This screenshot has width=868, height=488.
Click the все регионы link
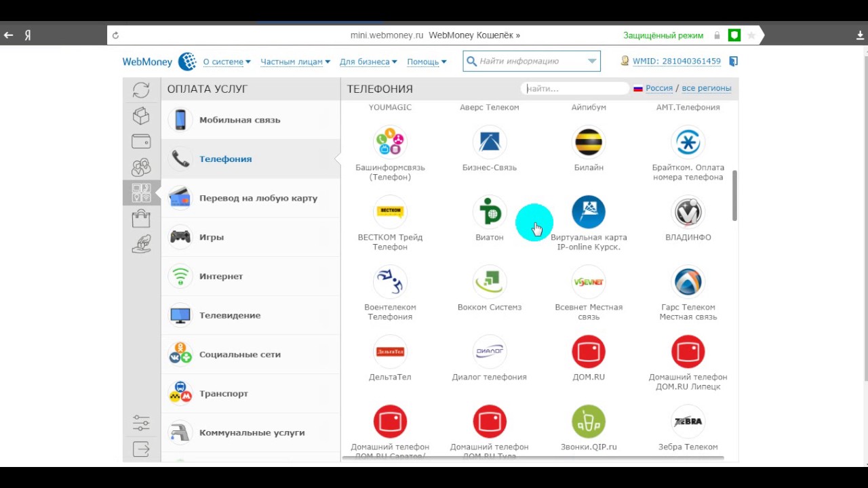tap(707, 88)
